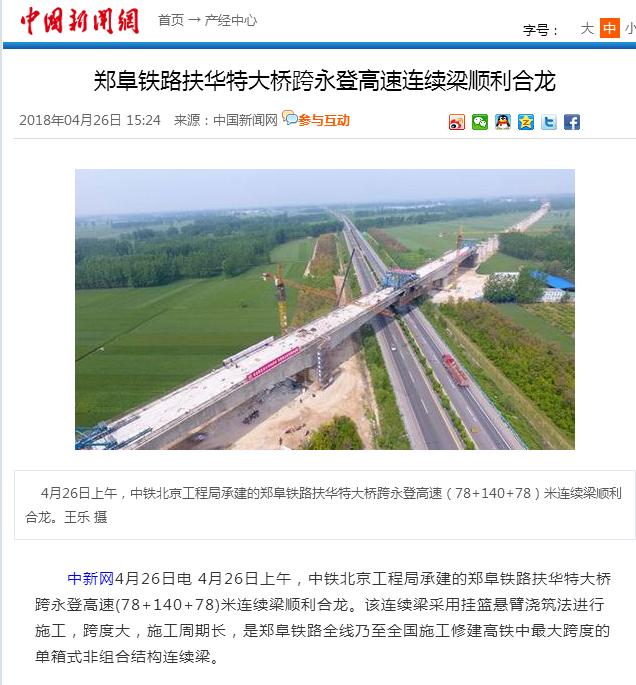636x685 pixels.
Task: Click the aerial bridge construction photo
Action: 325,309
